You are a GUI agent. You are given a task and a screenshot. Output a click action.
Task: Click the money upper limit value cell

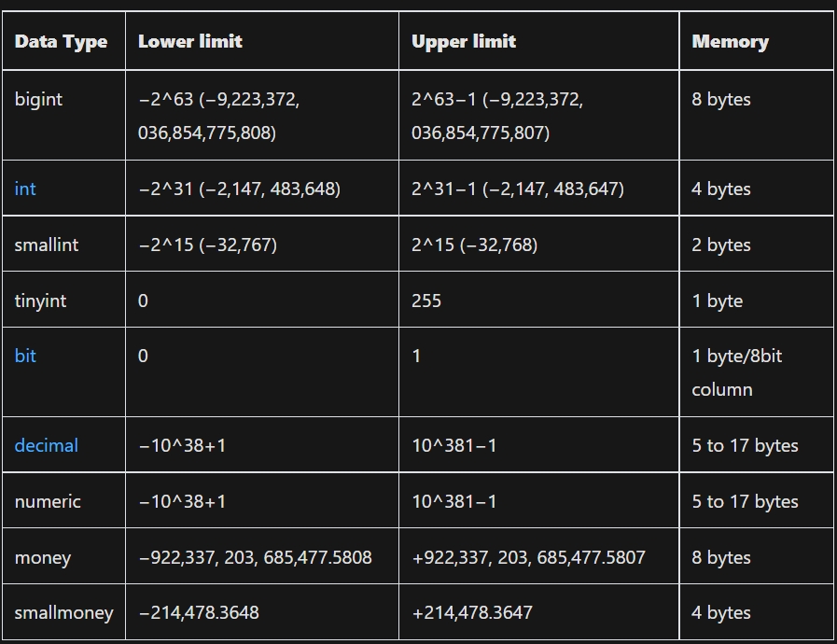[528, 557]
